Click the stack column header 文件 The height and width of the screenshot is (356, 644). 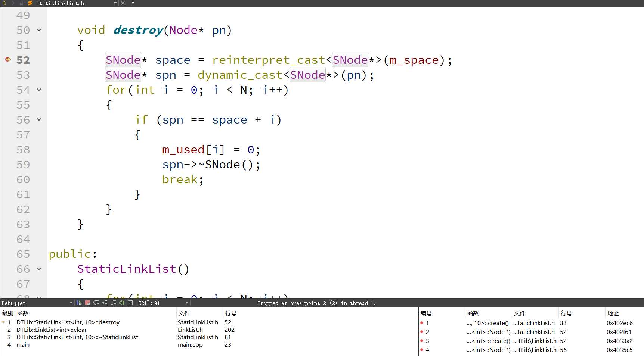click(x=184, y=313)
